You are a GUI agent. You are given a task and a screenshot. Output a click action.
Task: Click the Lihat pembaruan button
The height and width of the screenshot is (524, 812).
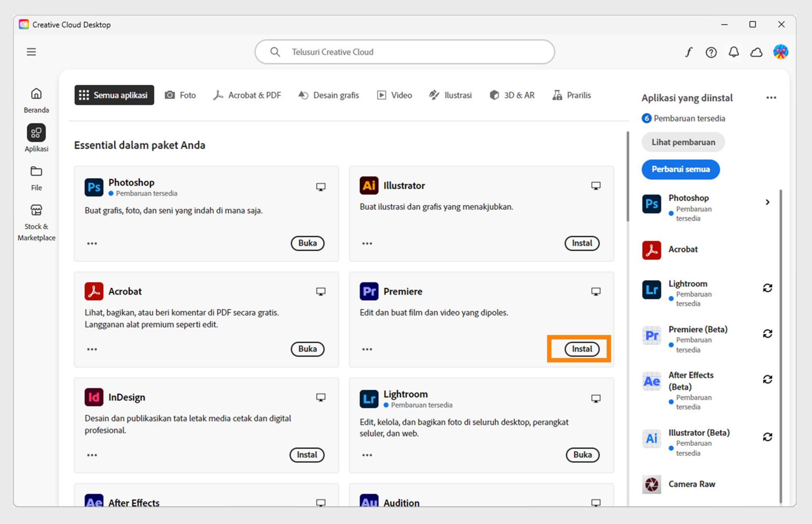click(683, 142)
